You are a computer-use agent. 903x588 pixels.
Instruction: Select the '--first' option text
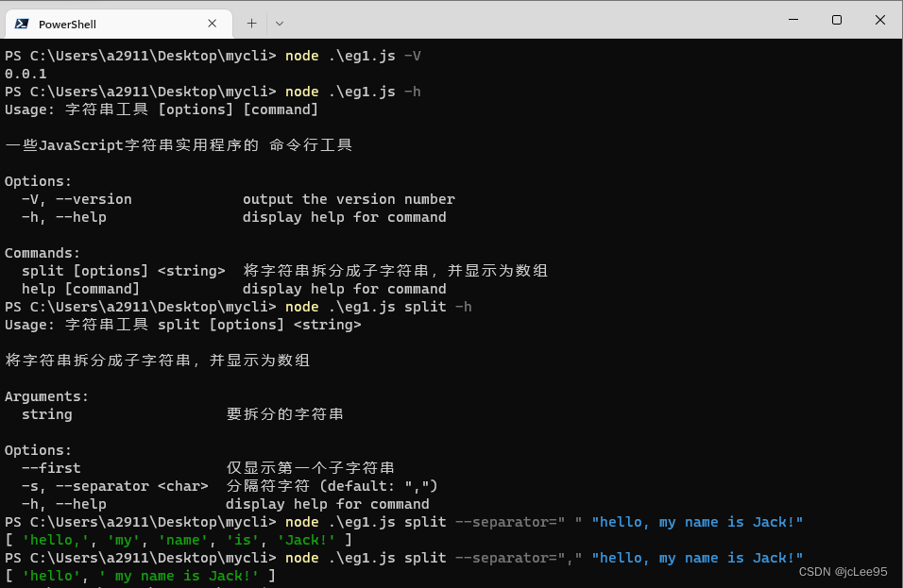point(52,467)
